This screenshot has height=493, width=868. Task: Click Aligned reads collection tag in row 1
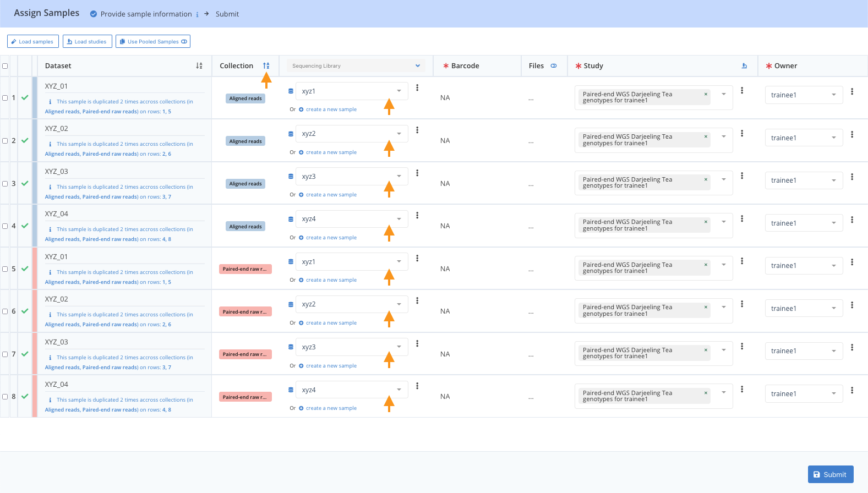[x=245, y=98]
